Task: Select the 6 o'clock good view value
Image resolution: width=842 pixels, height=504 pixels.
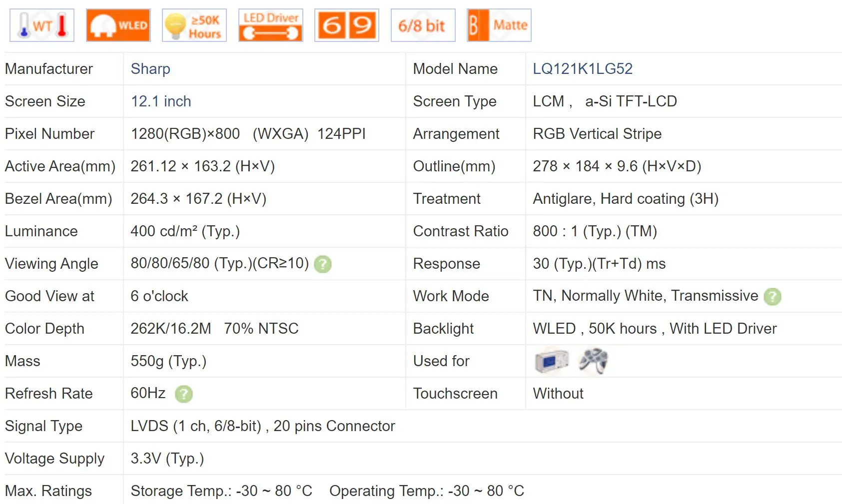Action: point(159,296)
